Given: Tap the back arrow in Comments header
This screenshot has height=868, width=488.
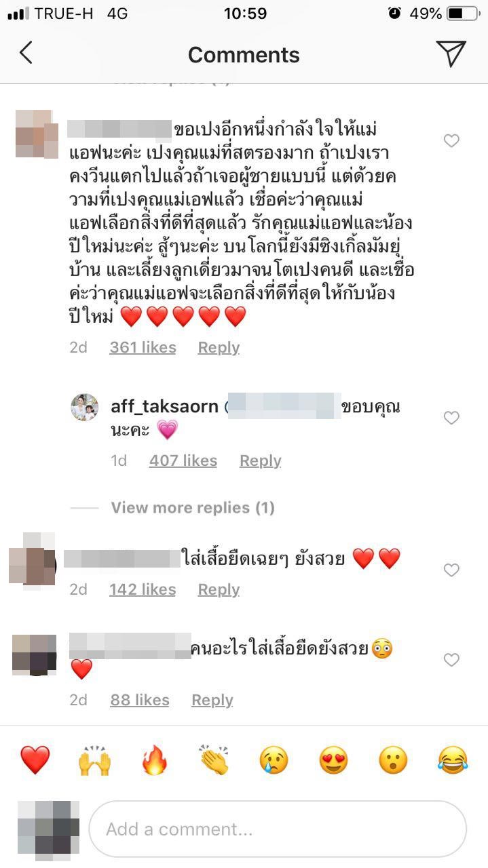Looking at the screenshot, I should point(26,53).
